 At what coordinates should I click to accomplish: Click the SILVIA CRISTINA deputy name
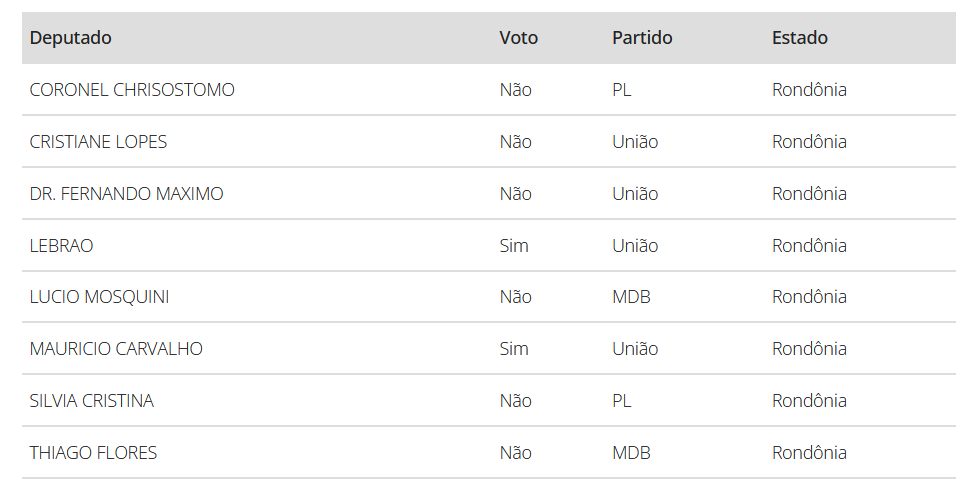pos(92,401)
